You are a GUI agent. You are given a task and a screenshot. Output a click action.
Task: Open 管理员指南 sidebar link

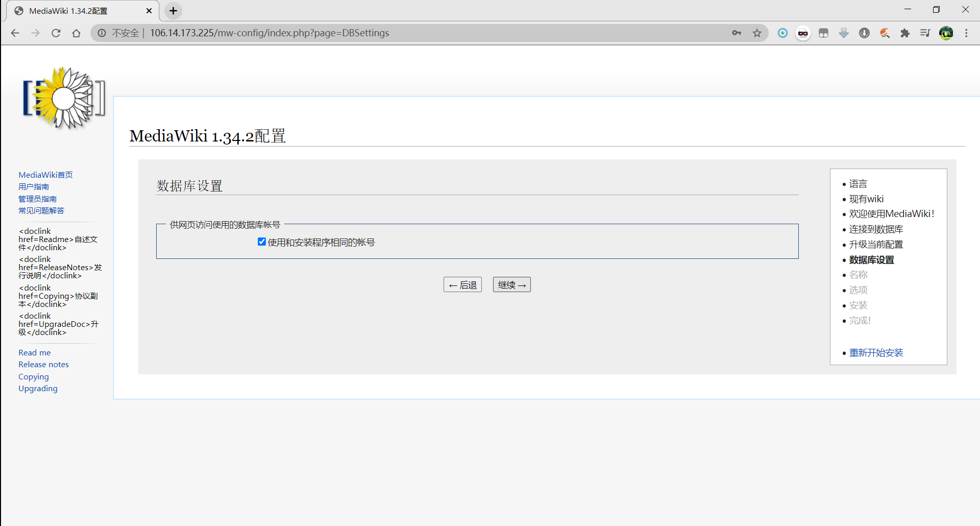[x=37, y=199]
